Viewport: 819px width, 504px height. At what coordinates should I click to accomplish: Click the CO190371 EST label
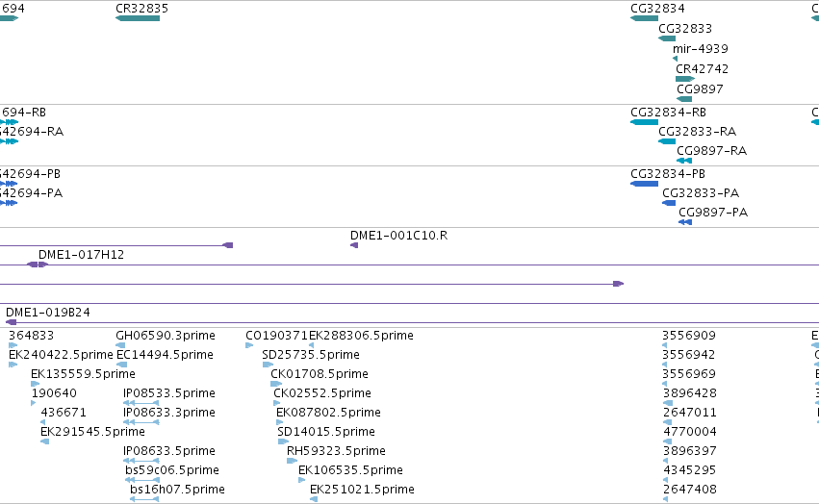[x=276, y=336]
